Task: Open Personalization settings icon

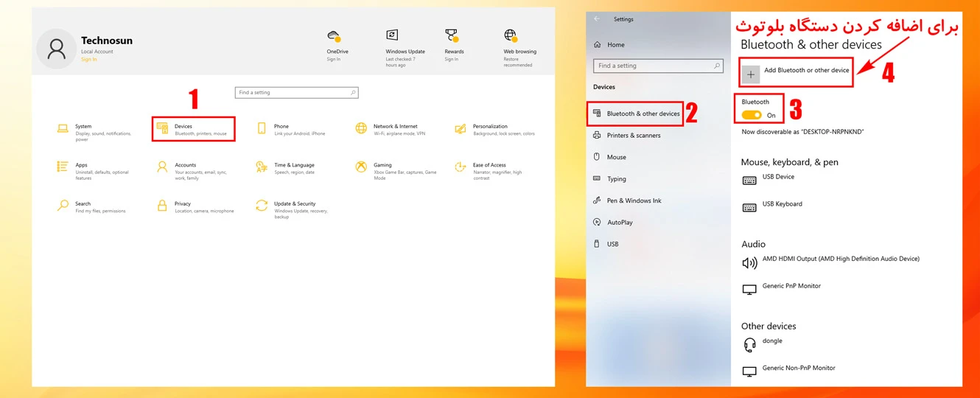Action: click(461, 128)
